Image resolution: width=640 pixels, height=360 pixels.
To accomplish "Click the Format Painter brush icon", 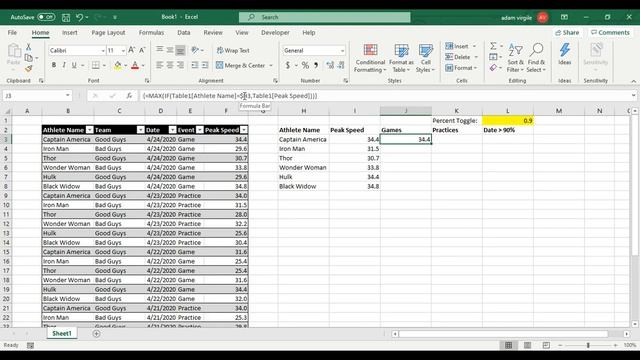I will 29,69.
